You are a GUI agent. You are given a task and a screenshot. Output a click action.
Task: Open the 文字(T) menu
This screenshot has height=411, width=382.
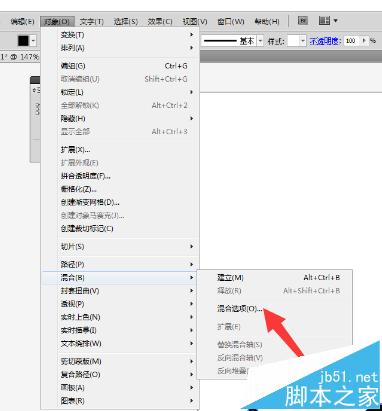[92, 22]
